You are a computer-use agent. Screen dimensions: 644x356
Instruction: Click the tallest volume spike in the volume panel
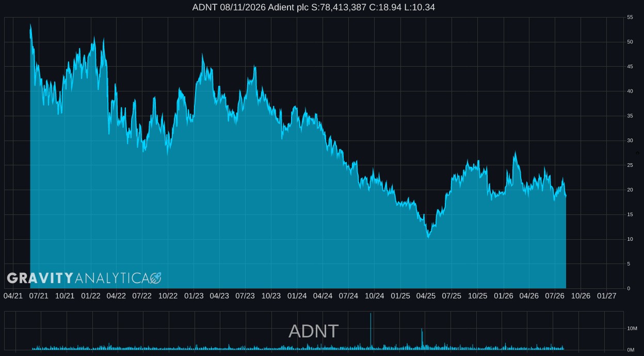click(371, 331)
